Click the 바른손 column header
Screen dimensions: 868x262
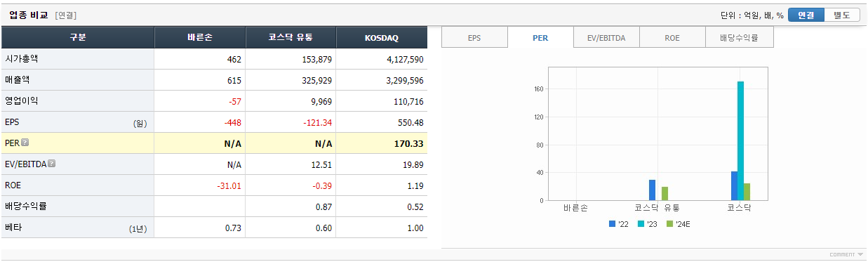pyautogui.click(x=200, y=37)
